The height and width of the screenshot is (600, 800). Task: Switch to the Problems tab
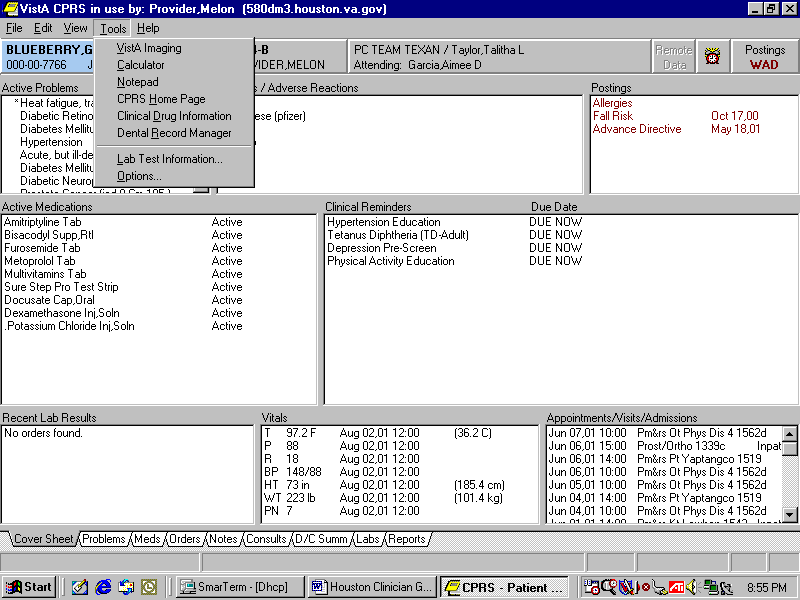pos(104,539)
